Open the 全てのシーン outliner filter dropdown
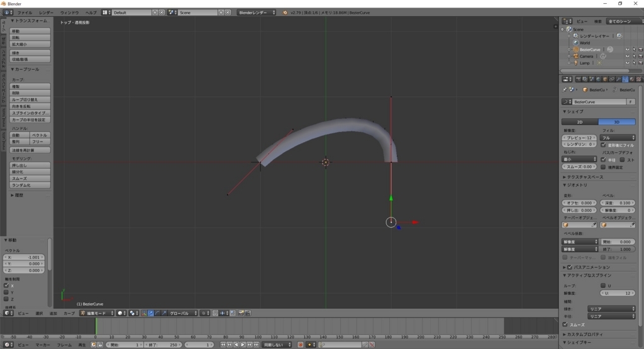 (x=625, y=21)
